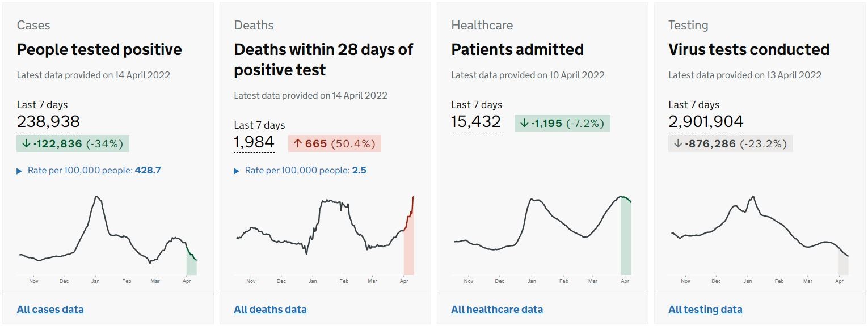Click the People tested positive heading
The image size is (868, 326).
[99, 50]
